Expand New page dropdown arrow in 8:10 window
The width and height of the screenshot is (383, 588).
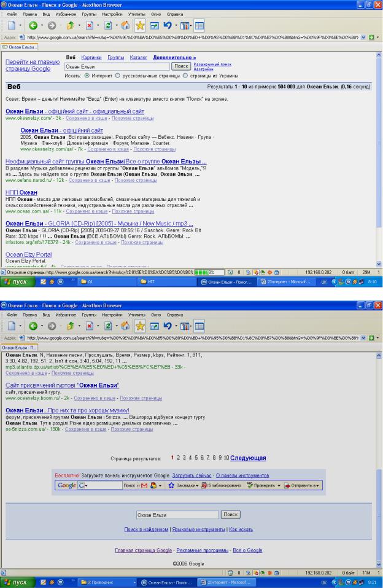20,26
